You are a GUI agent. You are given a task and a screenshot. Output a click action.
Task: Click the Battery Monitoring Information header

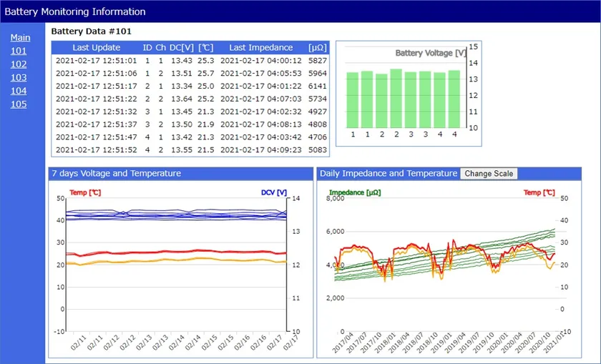pos(75,11)
